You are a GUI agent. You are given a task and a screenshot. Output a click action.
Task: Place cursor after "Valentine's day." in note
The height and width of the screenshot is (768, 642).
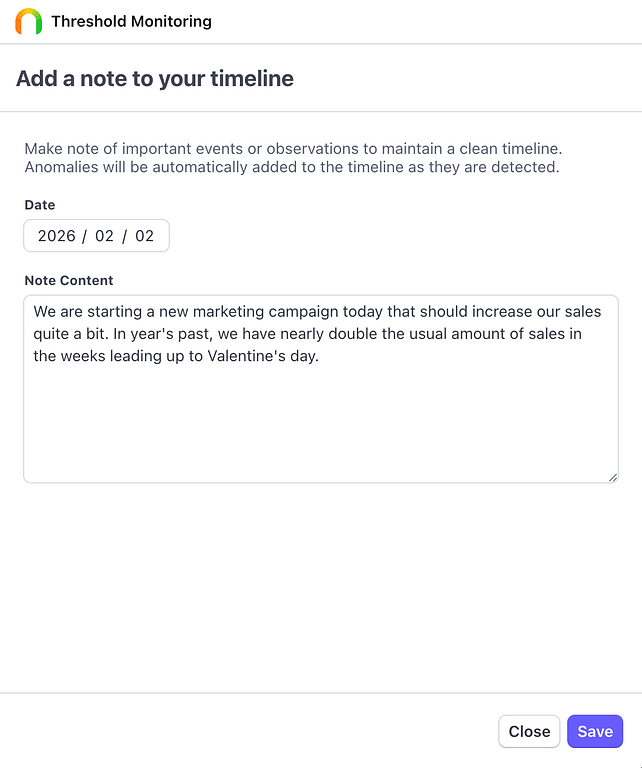pos(320,356)
